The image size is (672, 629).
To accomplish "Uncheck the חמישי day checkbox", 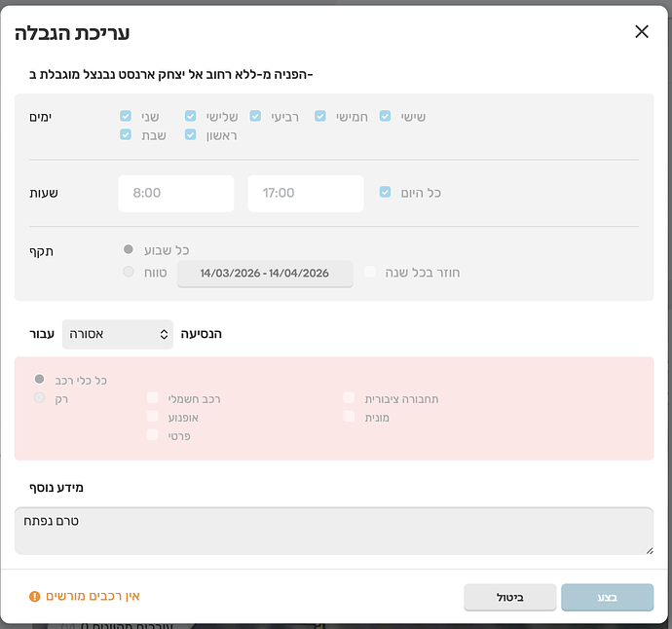I will [x=320, y=116].
